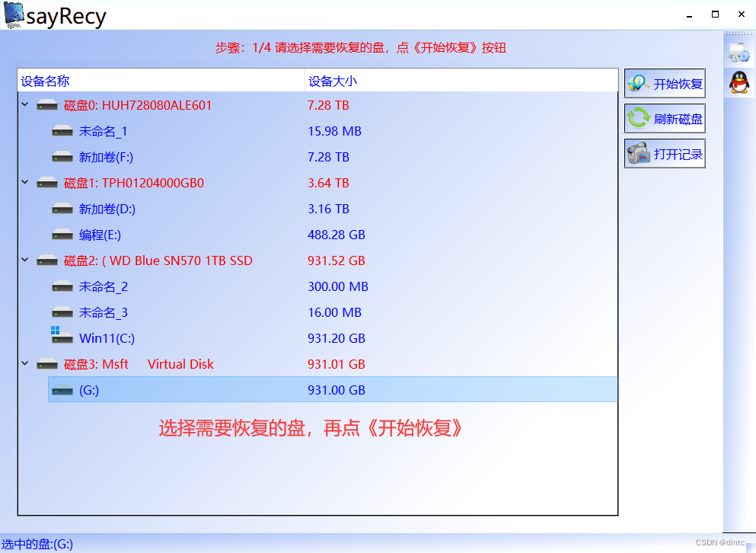Viewport: 756px width, 553px height.
Task: Click the 931.20 GB size value
Action: pos(337,338)
